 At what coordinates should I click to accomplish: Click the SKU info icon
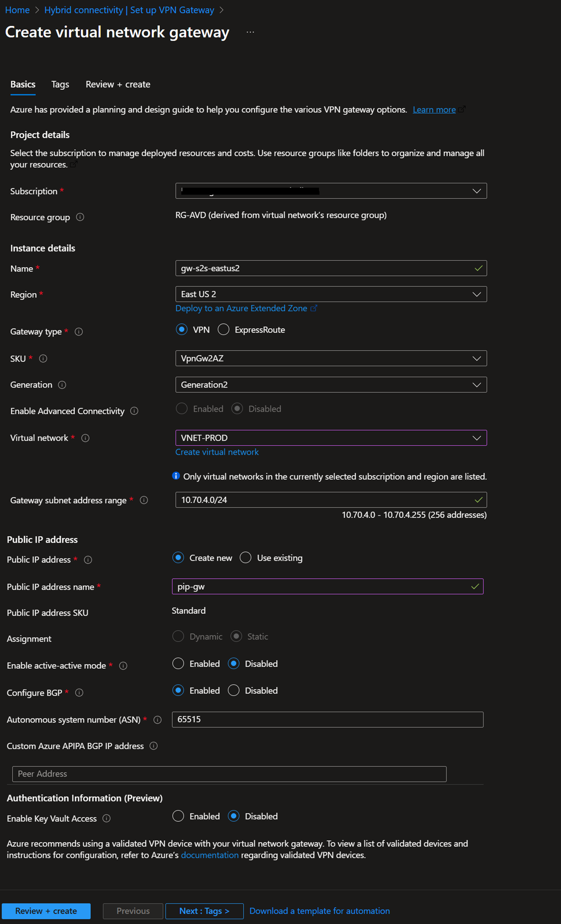[43, 359]
